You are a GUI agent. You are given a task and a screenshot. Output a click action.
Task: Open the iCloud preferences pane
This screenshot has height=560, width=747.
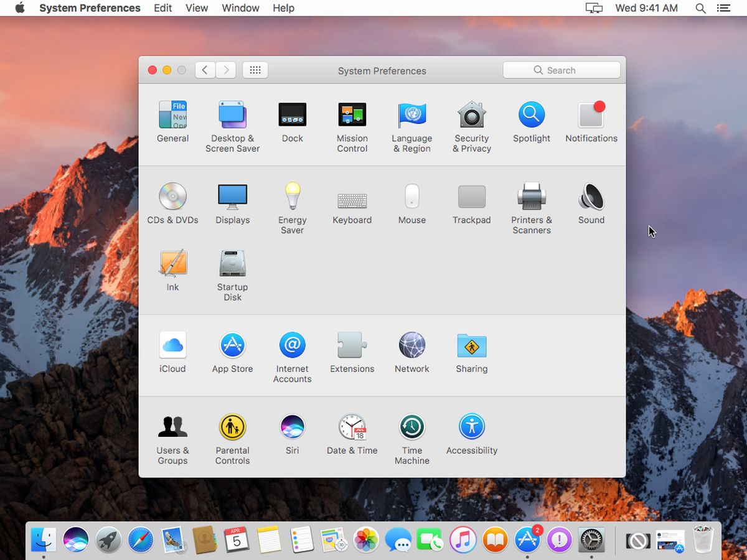tap(172, 353)
